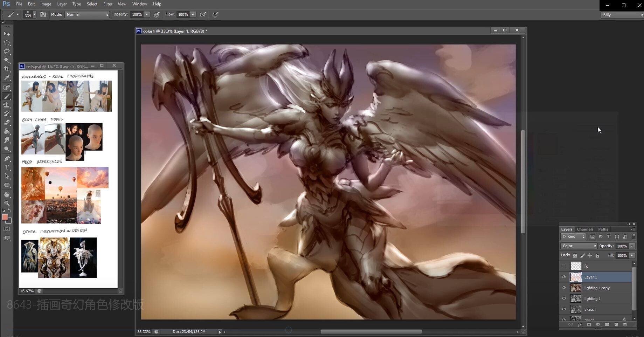Add layer style via fx icon at panel bottom

click(580, 325)
